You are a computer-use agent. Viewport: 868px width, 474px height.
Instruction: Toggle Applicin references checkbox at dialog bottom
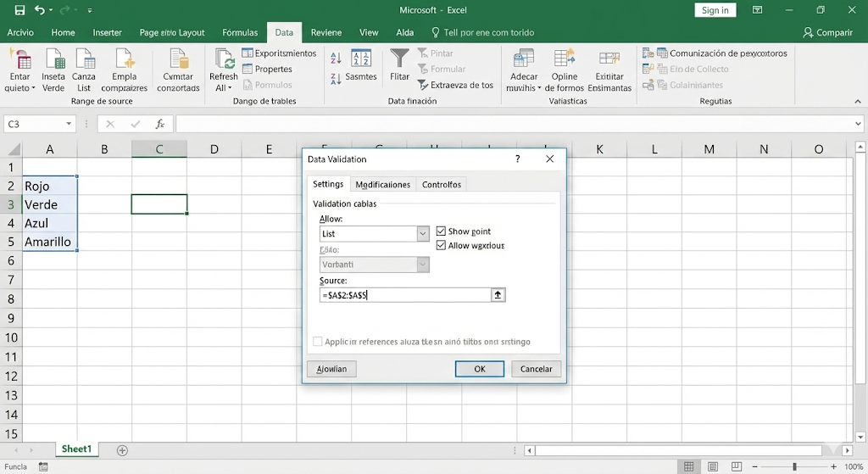coord(318,342)
